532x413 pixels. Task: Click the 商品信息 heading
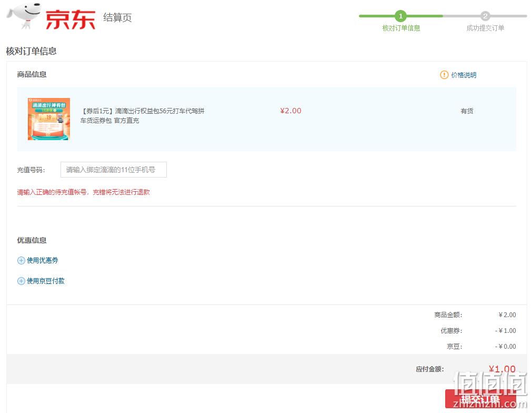pos(32,74)
